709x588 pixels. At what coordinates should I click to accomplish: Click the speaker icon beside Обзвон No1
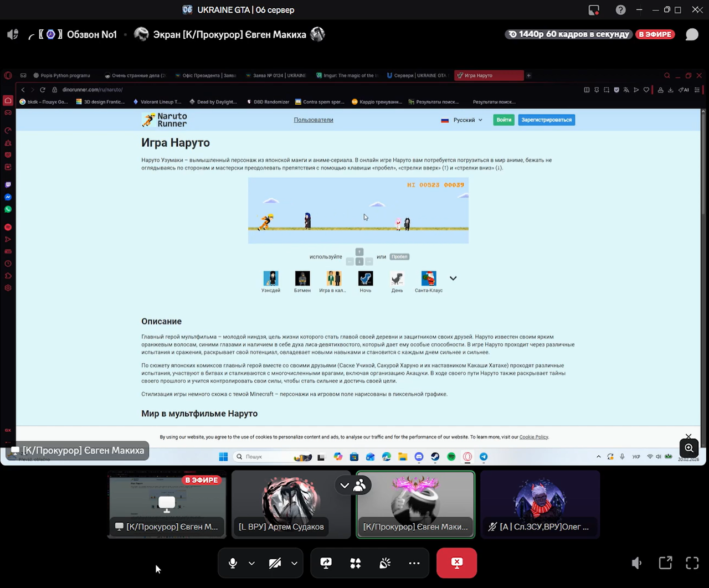13,34
